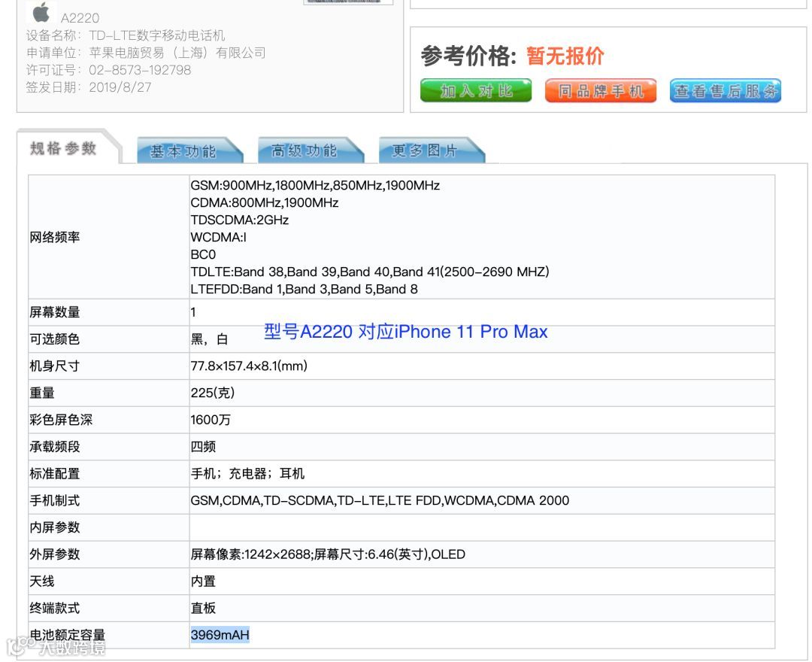The image size is (812, 662).
Task: Click the 屏幕像素:1242×2688 value
Action: 328,554
